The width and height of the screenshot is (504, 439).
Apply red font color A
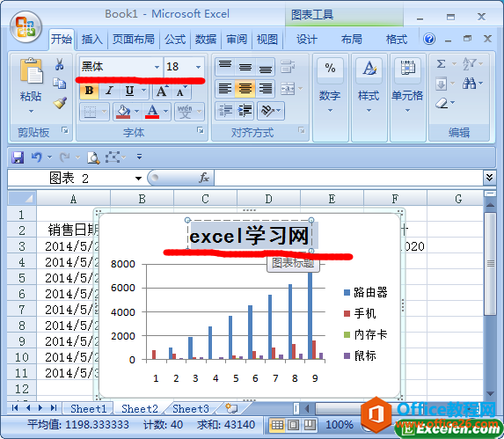(152, 112)
